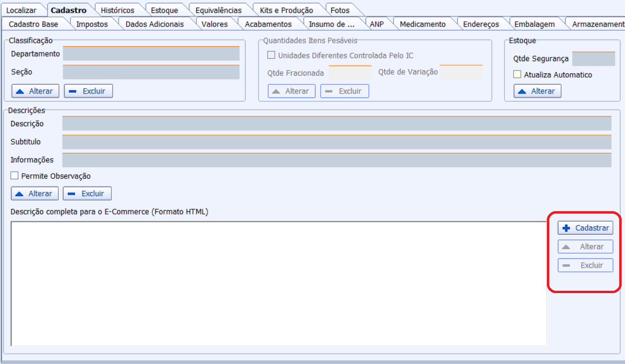
Task: Click the Qtde Segurança field
Action: [593, 59]
